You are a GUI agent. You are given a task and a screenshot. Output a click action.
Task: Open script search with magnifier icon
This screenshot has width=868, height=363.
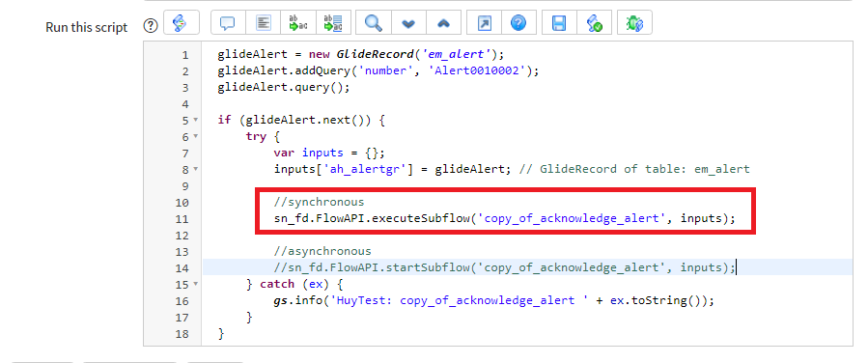pos(373,23)
